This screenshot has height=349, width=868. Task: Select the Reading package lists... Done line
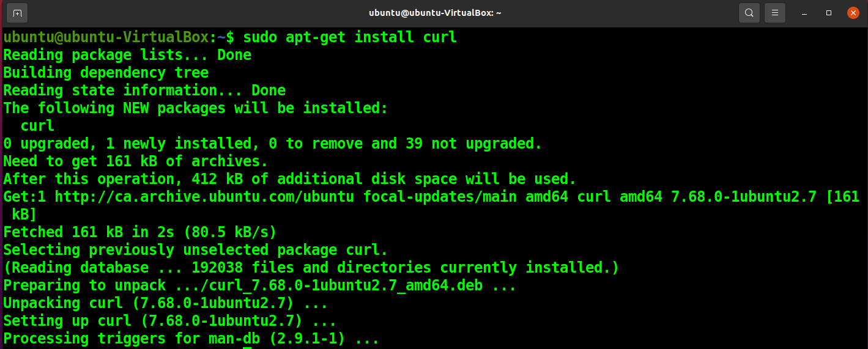coord(127,55)
